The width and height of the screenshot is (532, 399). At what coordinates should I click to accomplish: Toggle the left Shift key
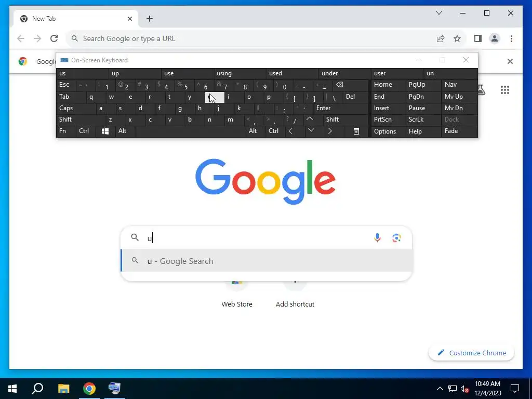point(81,119)
